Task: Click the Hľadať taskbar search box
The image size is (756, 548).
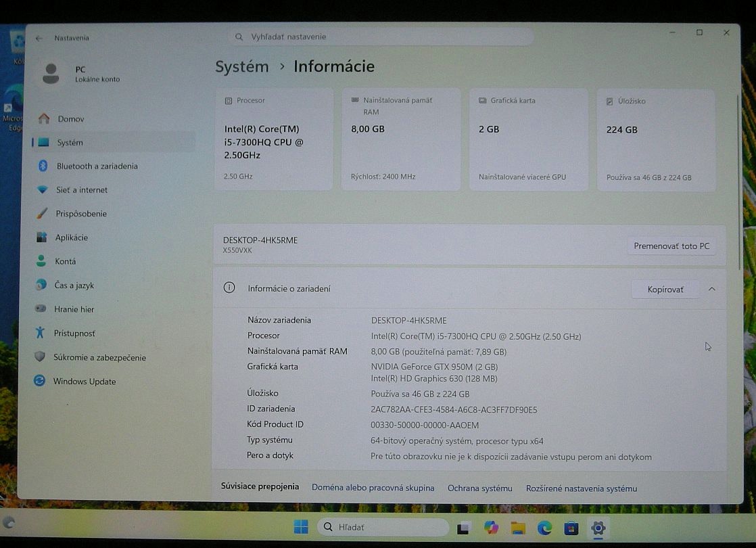Action: (383, 527)
